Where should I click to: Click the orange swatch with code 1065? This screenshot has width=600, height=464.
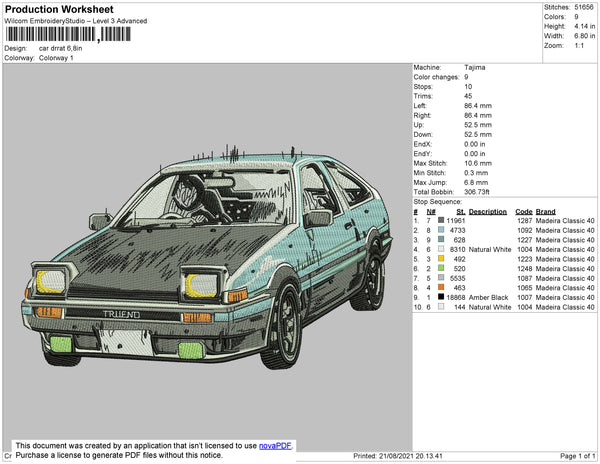(x=441, y=287)
